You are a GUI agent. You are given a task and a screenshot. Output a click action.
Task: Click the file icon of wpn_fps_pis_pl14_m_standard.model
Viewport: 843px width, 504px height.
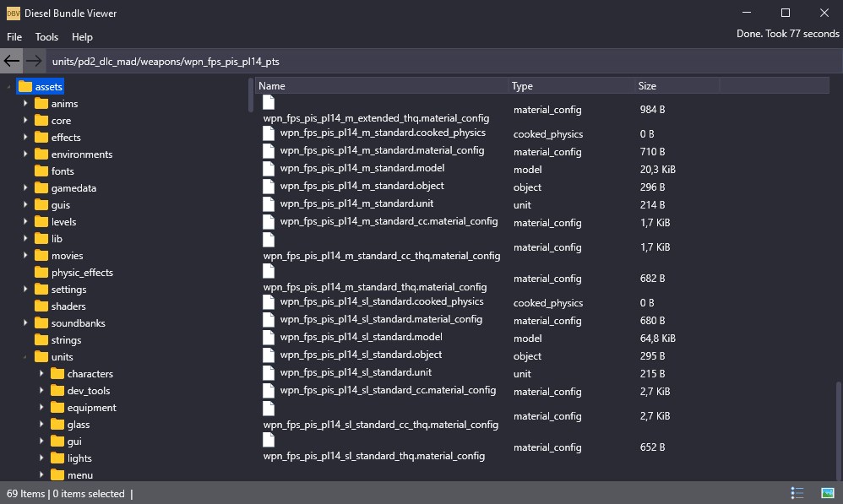[269, 169]
